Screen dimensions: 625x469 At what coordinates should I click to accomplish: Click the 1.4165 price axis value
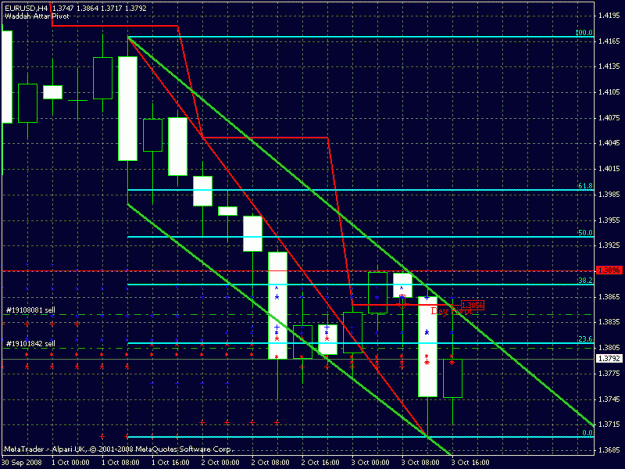click(x=609, y=41)
